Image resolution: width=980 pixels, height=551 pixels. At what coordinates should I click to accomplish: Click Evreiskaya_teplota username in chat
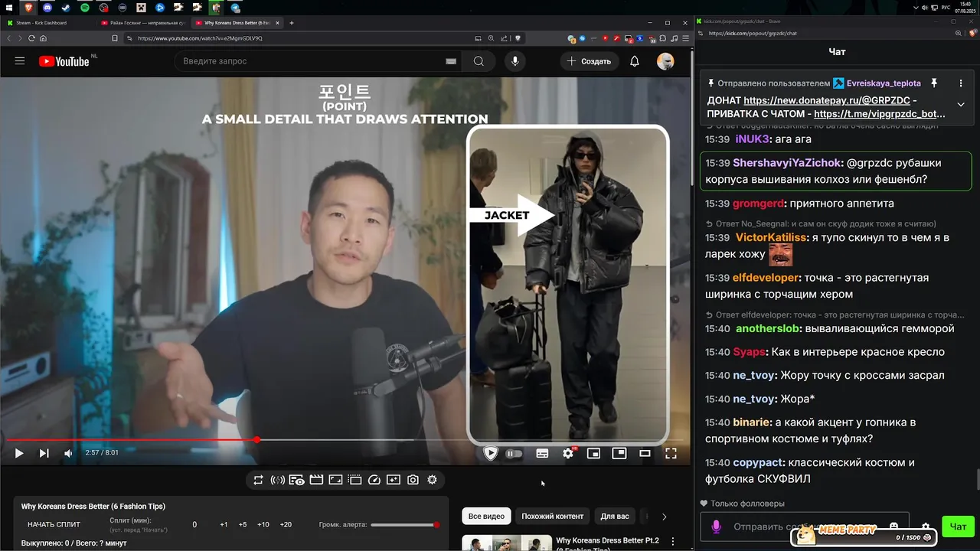[x=884, y=83]
